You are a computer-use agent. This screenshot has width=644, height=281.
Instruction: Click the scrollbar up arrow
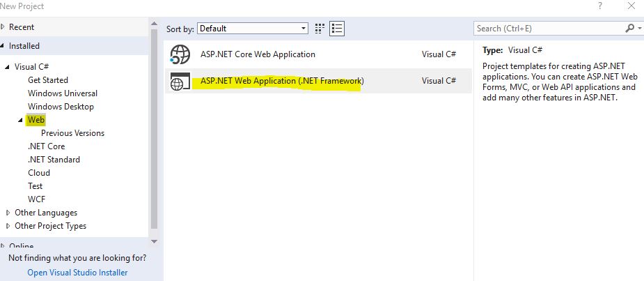[x=154, y=23]
